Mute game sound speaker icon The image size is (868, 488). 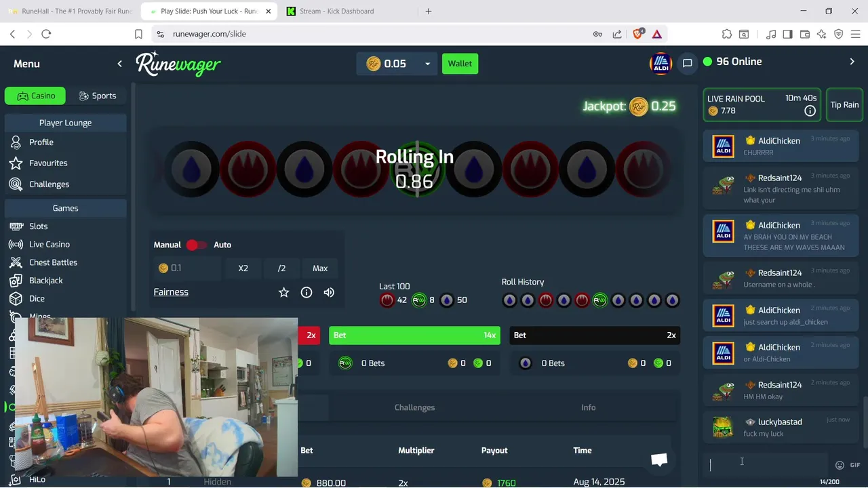[329, 292]
